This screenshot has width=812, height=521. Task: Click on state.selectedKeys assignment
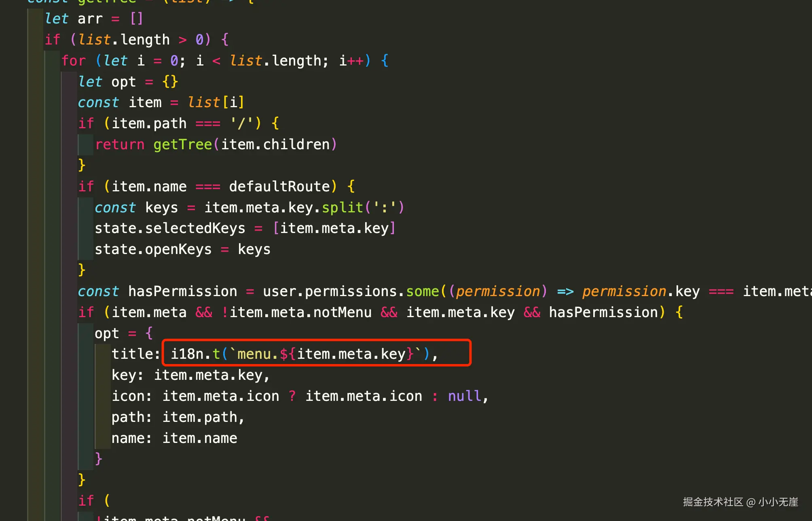click(x=170, y=229)
